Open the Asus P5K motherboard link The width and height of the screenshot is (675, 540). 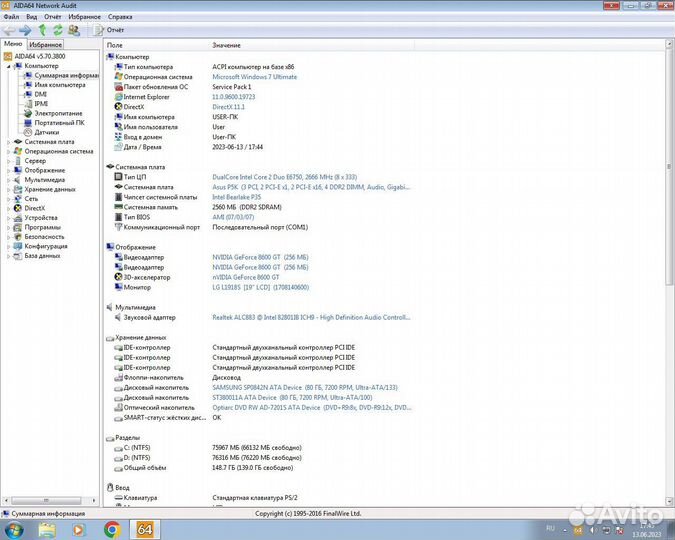pos(311,187)
